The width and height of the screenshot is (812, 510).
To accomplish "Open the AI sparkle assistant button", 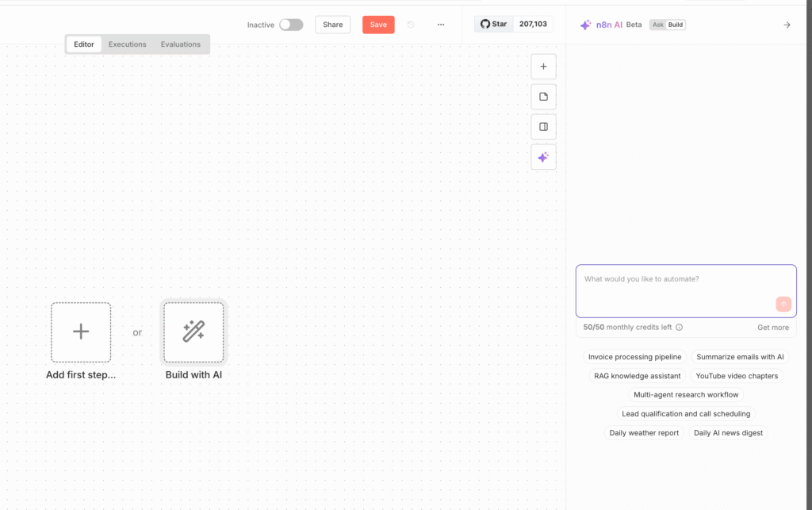I will point(543,157).
